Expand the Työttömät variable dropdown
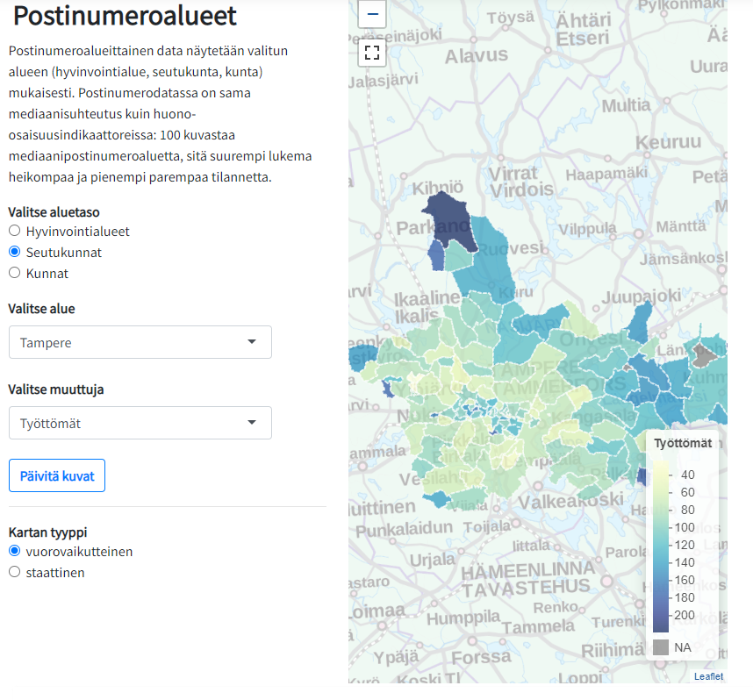This screenshot has width=753, height=700. coord(140,423)
